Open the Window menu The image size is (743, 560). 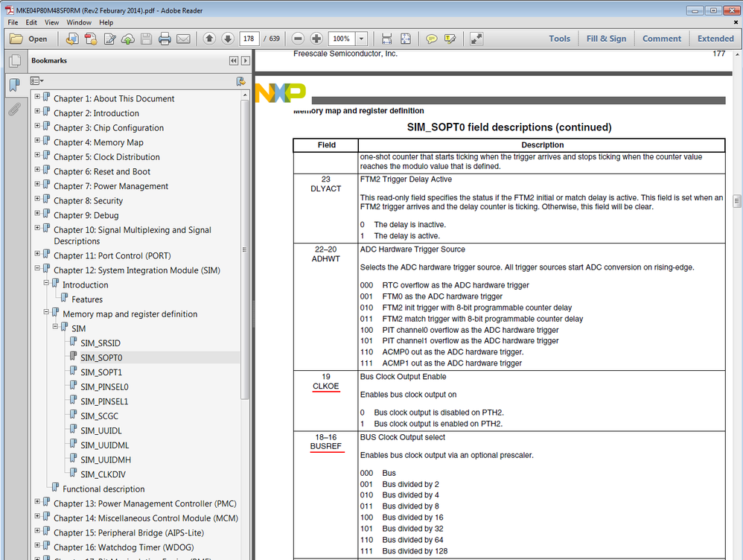click(79, 22)
